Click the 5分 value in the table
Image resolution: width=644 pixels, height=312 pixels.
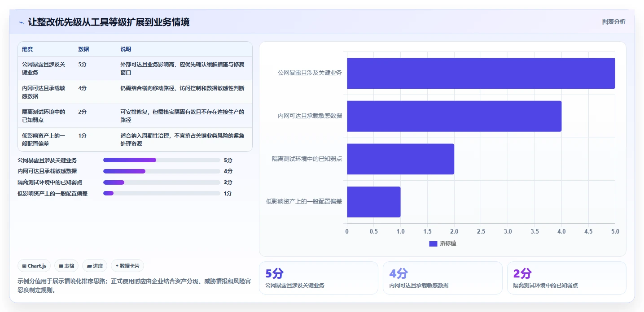point(82,65)
